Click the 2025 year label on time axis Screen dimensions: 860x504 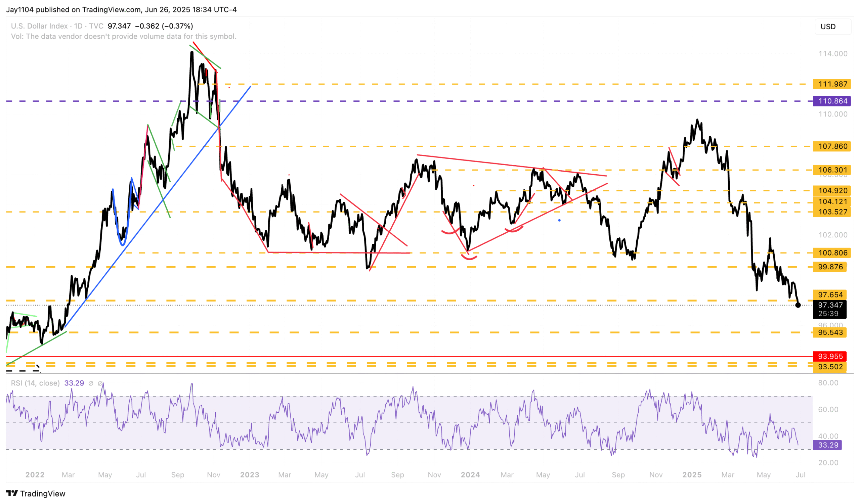[x=692, y=475]
